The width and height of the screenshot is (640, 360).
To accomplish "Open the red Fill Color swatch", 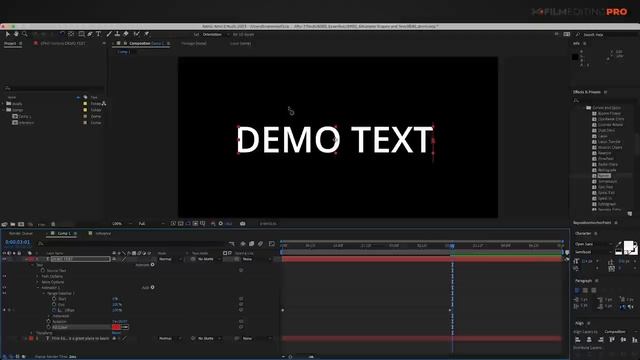I will coord(116,327).
